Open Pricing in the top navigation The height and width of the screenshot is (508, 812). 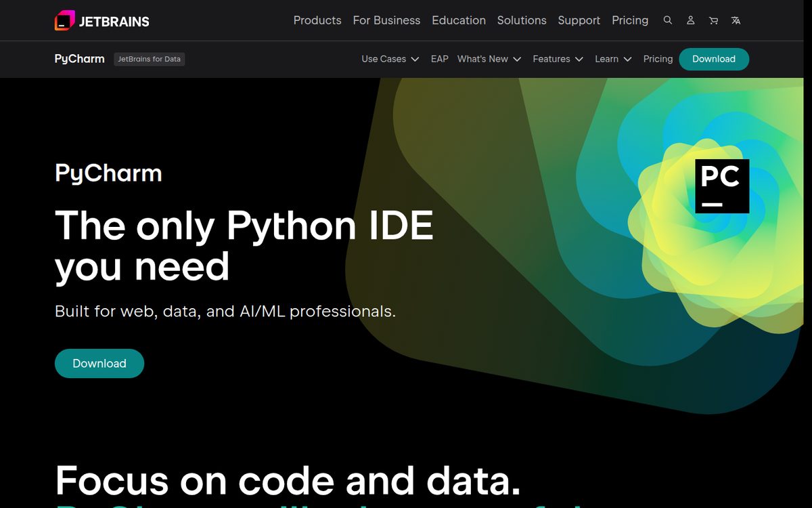pos(630,20)
